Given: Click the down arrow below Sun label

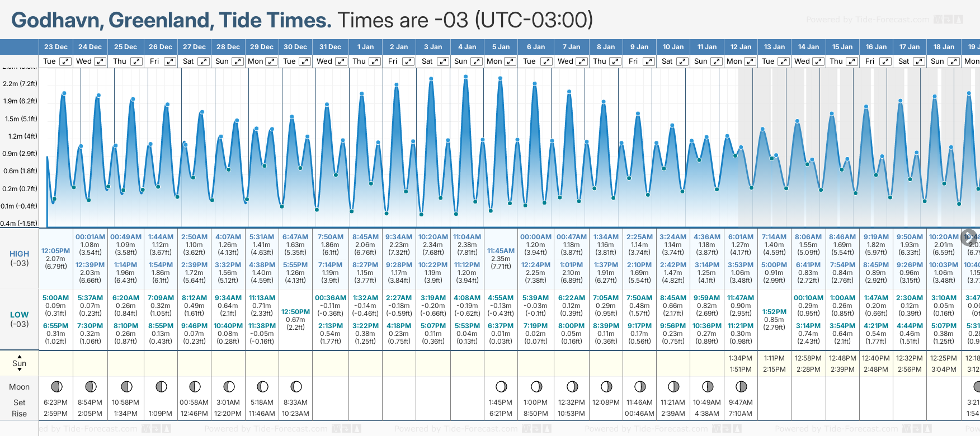Looking at the screenshot, I should [x=20, y=370].
